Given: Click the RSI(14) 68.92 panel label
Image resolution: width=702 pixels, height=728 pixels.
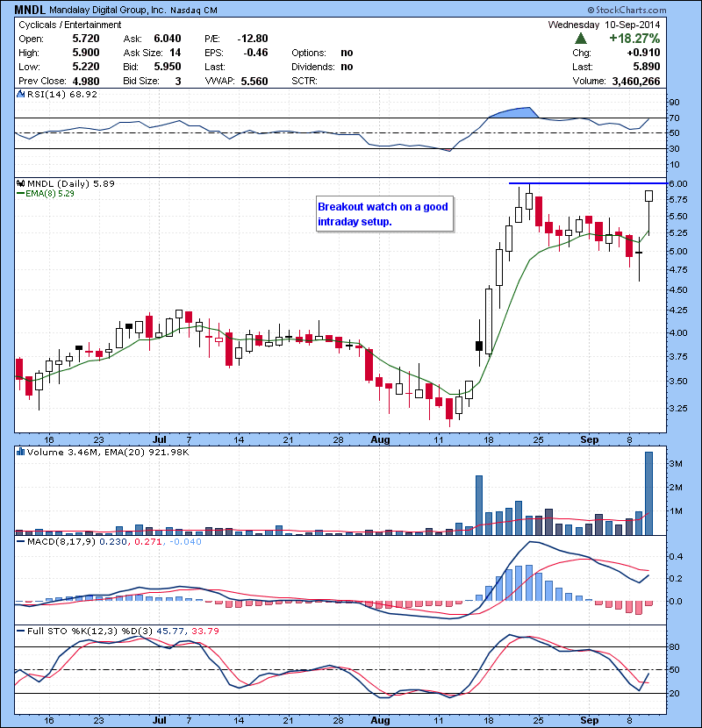Looking at the screenshot, I should click(62, 94).
